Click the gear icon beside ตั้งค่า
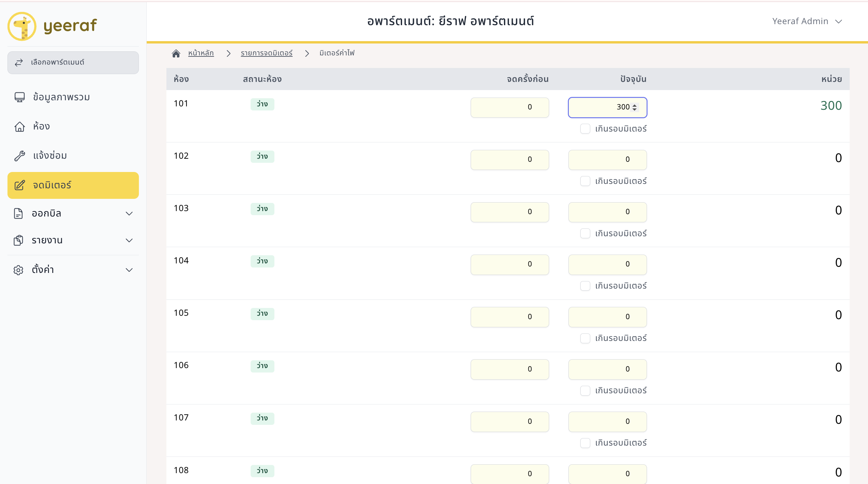The height and width of the screenshot is (484, 868). point(18,270)
